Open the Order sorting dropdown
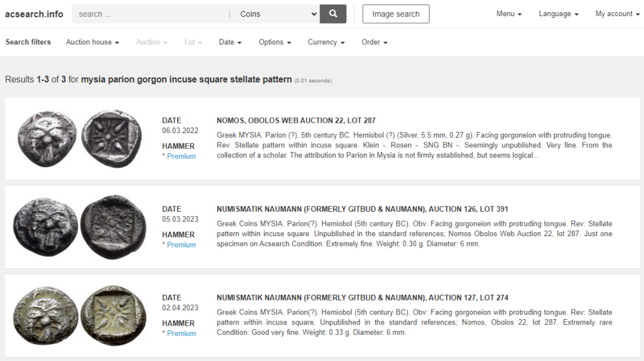This screenshot has width=644, height=361. [x=374, y=42]
